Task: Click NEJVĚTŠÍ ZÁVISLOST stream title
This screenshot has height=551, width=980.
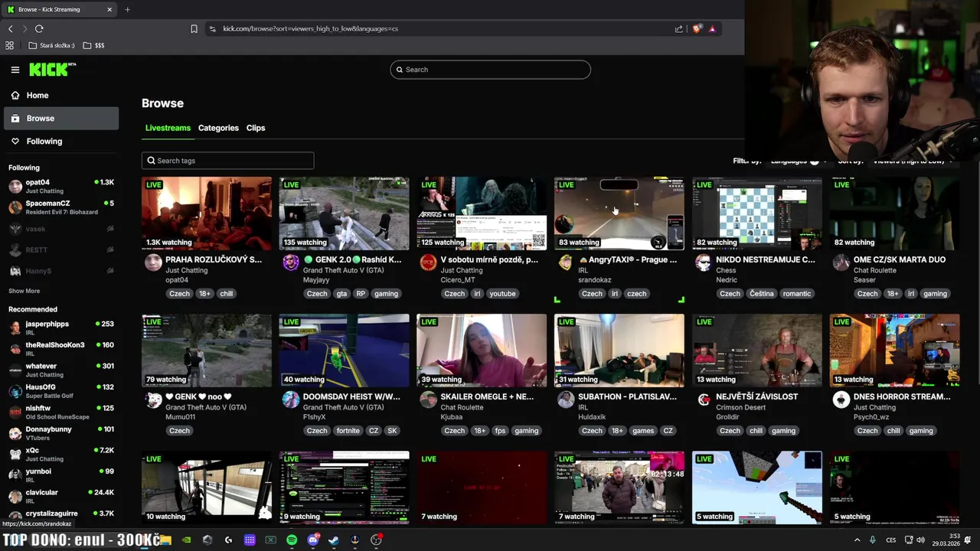Action: pos(757,397)
